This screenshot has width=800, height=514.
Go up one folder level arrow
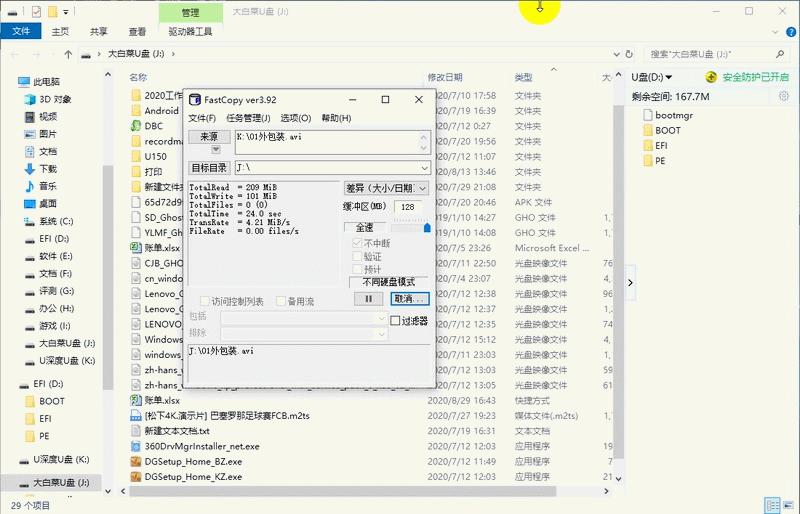(x=68, y=54)
